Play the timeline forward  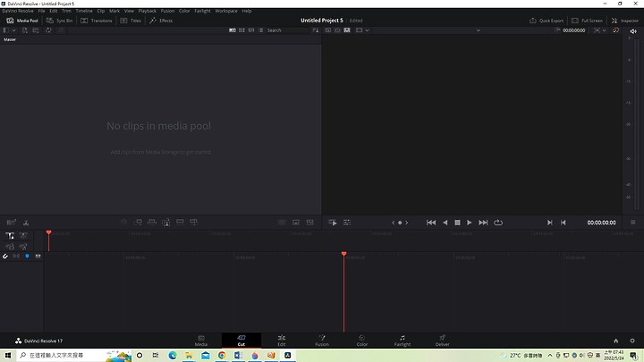(x=469, y=223)
